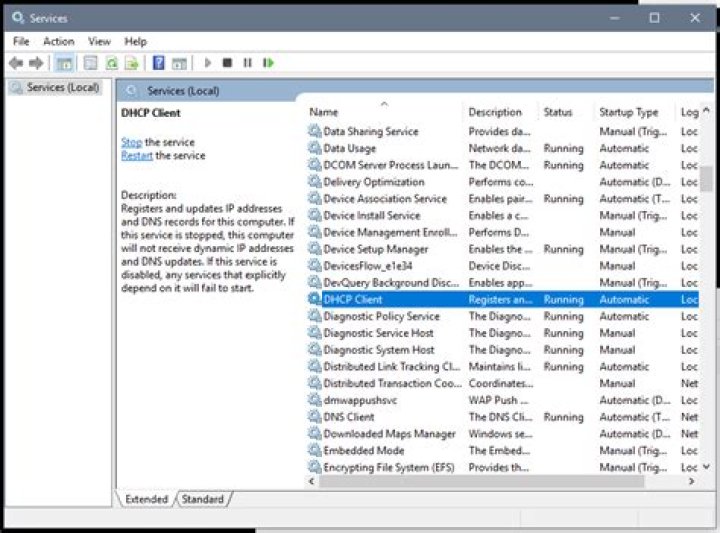Click the Refresh toolbar icon
The height and width of the screenshot is (533, 720).
tap(112, 63)
